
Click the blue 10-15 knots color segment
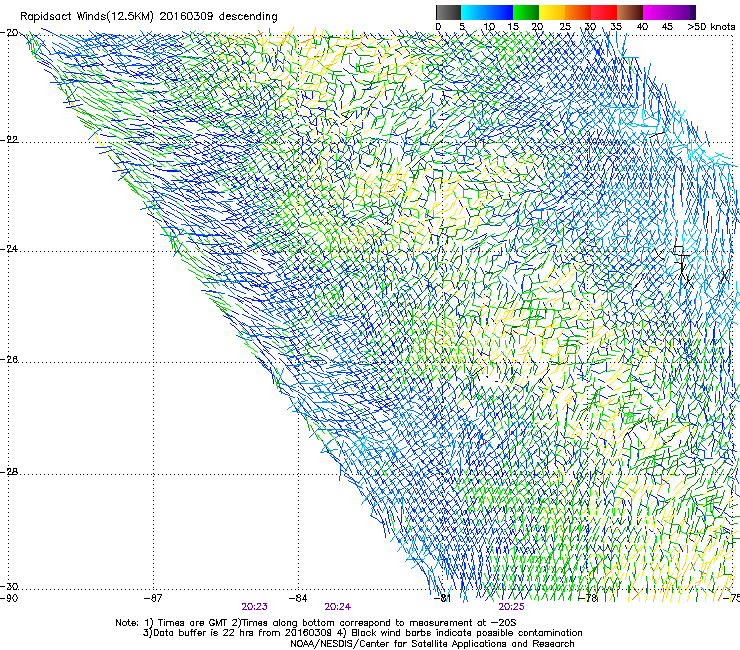tap(500, 12)
